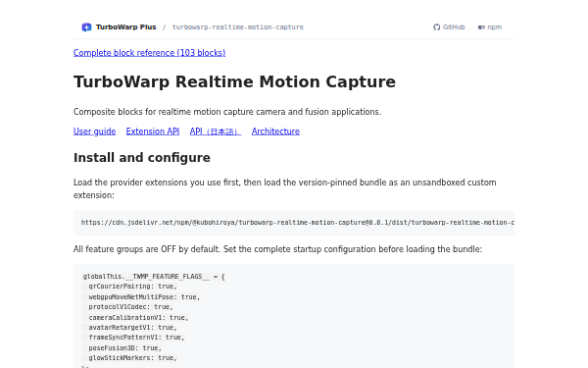Click the GitHub octocat icon
The width and height of the screenshot is (588, 368).
[436, 27]
